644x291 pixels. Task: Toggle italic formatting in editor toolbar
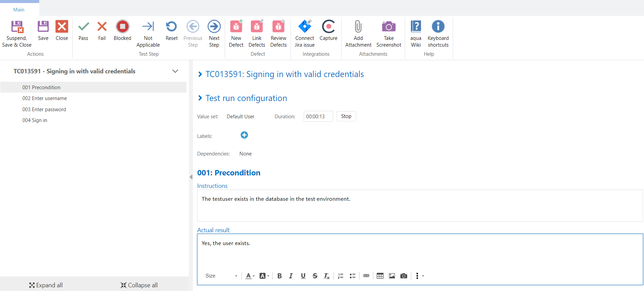pyautogui.click(x=291, y=276)
